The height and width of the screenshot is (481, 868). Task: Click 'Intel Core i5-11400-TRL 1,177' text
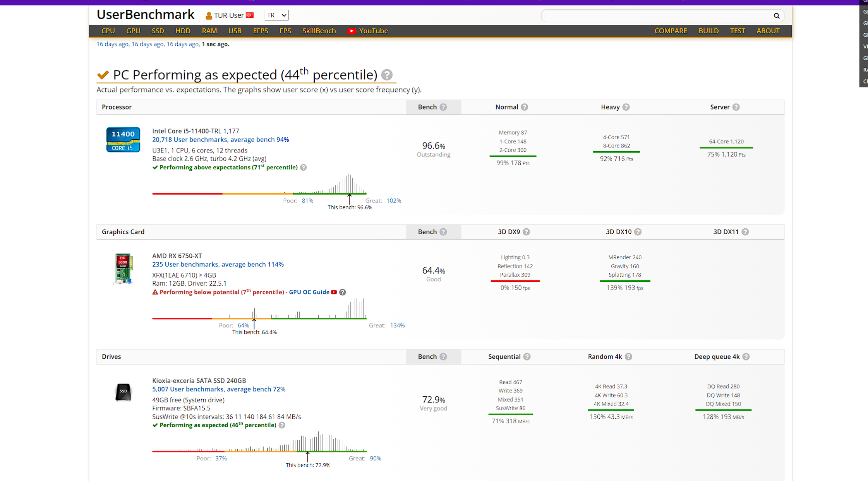tap(196, 131)
